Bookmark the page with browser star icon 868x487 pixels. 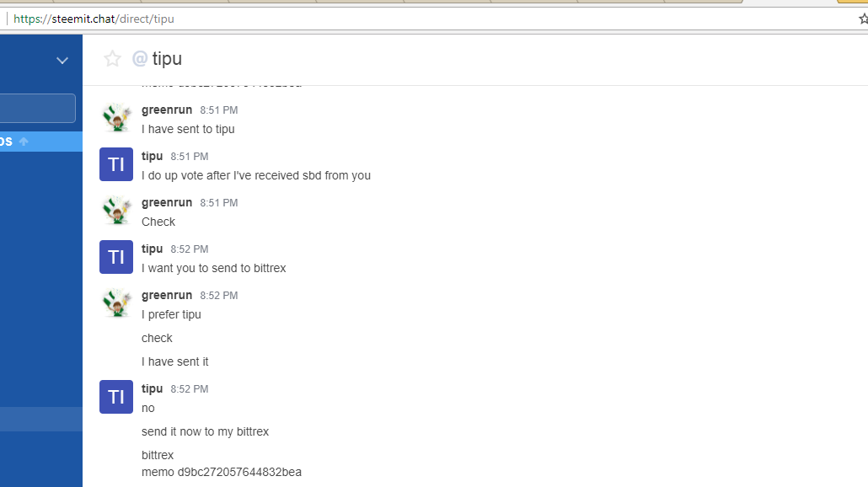coord(863,19)
